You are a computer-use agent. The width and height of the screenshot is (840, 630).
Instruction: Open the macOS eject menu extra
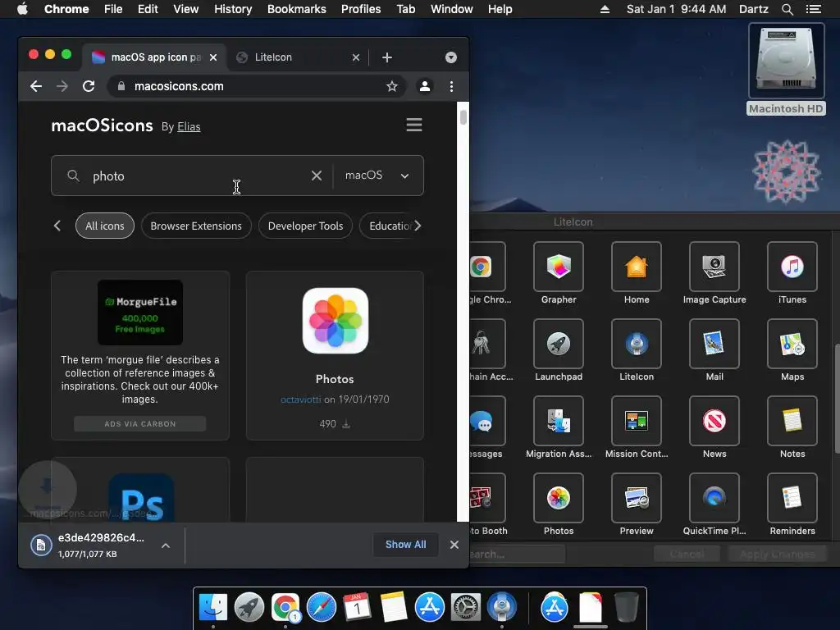(605, 9)
